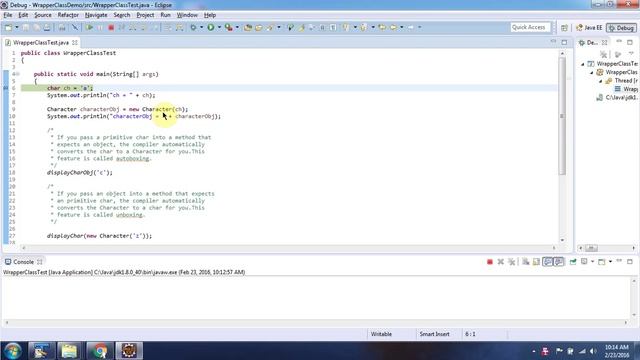This screenshot has width=640, height=360.
Task: Open the Display Selected Console dropdown arrow
Action: 592,262
